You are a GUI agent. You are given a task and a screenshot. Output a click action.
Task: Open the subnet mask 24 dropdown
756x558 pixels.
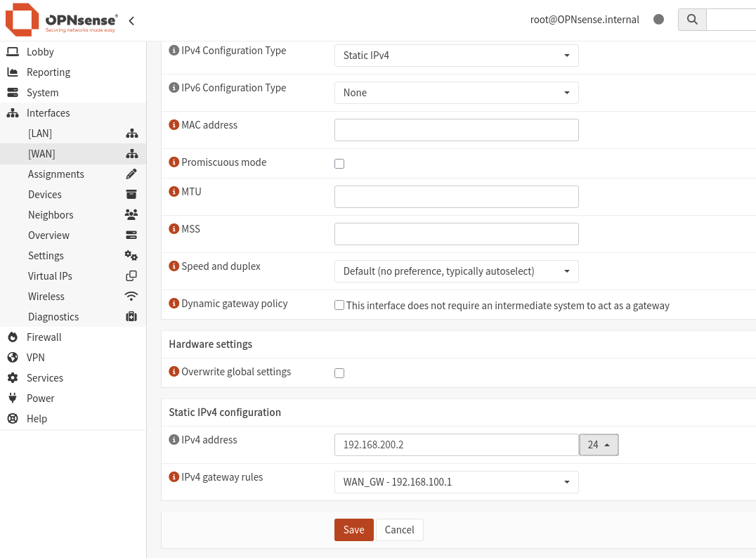point(599,445)
